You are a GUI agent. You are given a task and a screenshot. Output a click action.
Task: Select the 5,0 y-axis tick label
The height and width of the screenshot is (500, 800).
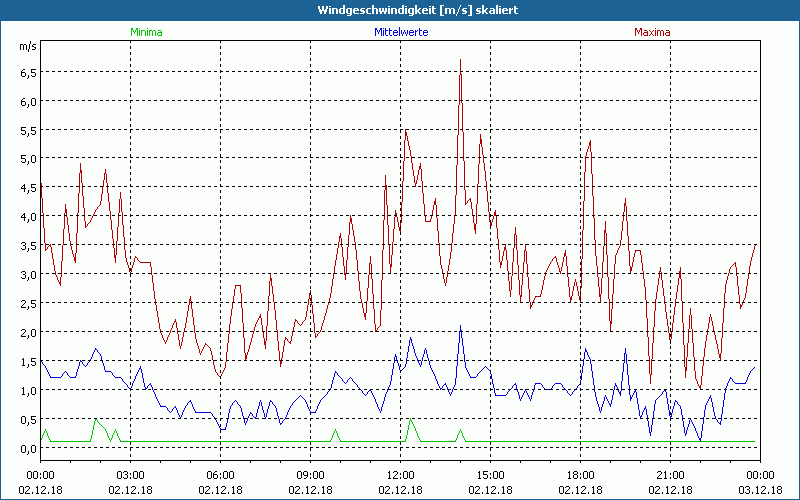pyautogui.click(x=27, y=159)
